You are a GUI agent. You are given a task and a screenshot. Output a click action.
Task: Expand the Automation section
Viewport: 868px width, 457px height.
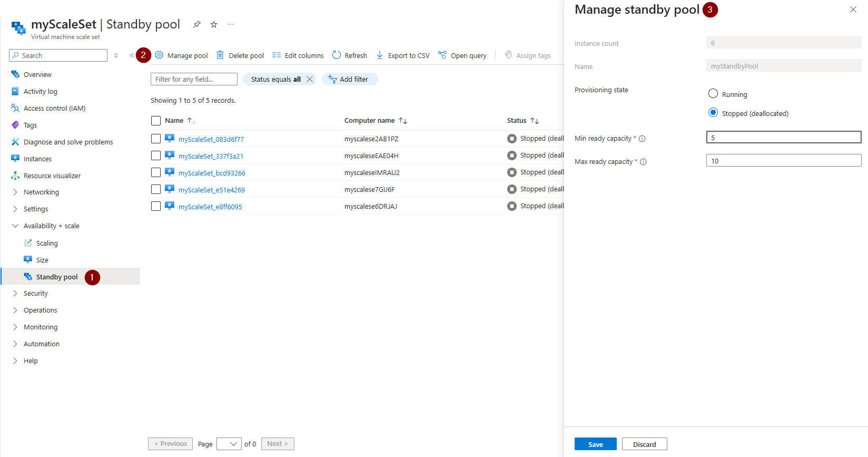pyautogui.click(x=15, y=344)
